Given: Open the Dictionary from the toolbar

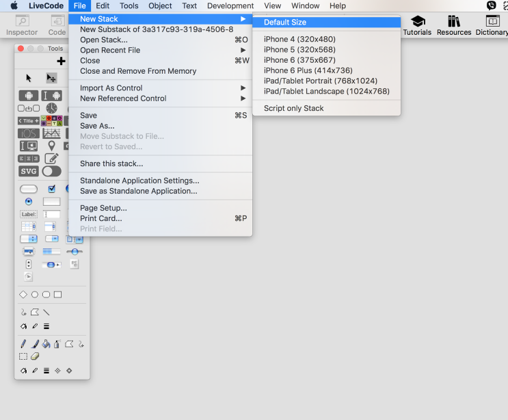Looking at the screenshot, I should [x=492, y=25].
